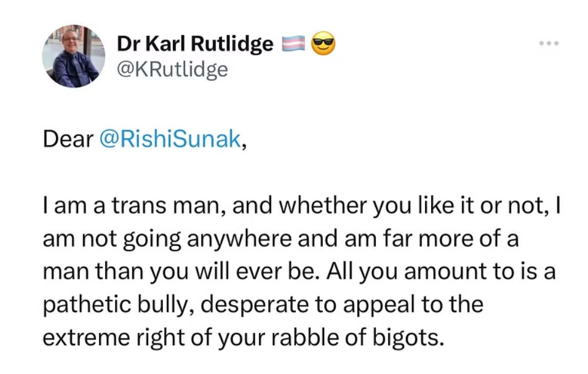Image resolution: width=588 pixels, height=374 pixels.
Task: Click the sunglasses face emoji
Action: click(324, 44)
